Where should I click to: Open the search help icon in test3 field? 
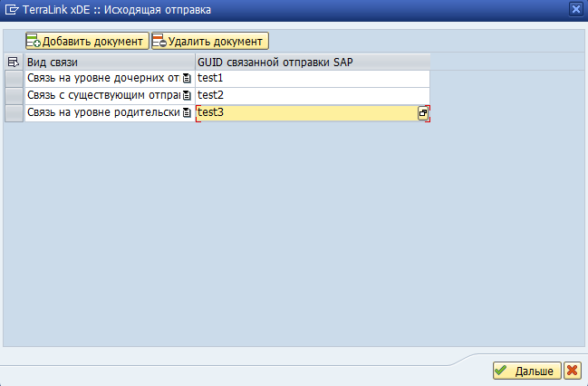(x=422, y=112)
